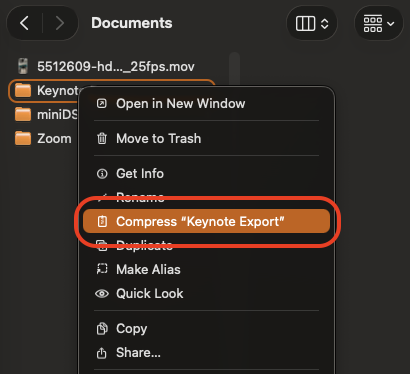410x374 pixels.
Task: Select the miniDS folder icon
Action: (23, 114)
